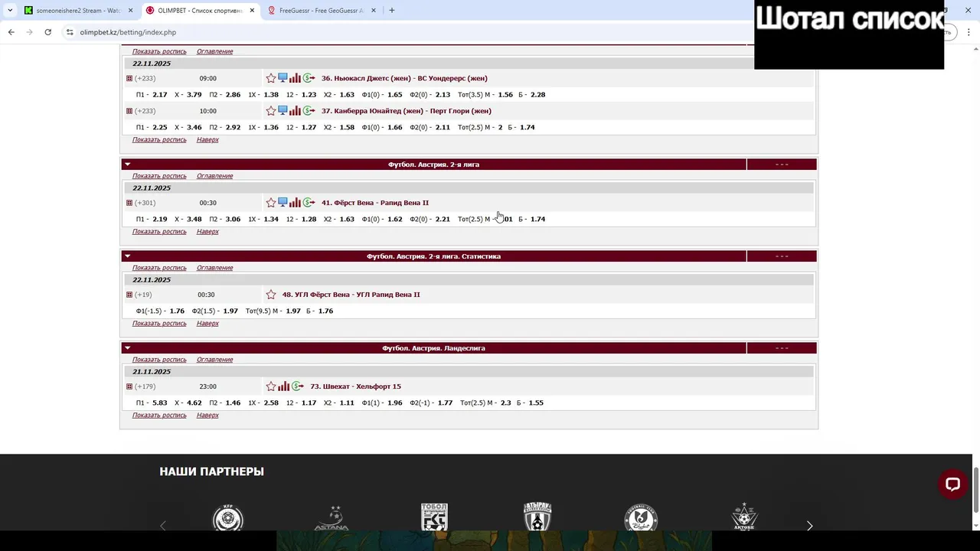Expand +233 markets for match 37
Image resolution: width=980 pixels, height=551 pixels.
click(x=129, y=111)
